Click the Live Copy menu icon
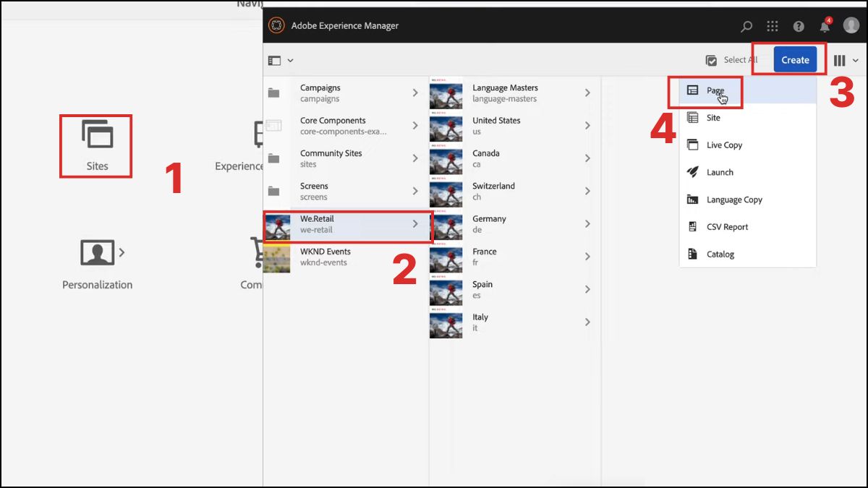 coord(693,145)
